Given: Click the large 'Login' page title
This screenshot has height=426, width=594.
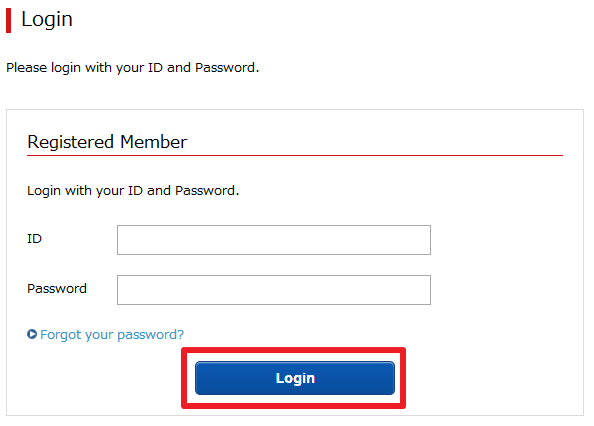Looking at the screenshot, I should (47, 20).
